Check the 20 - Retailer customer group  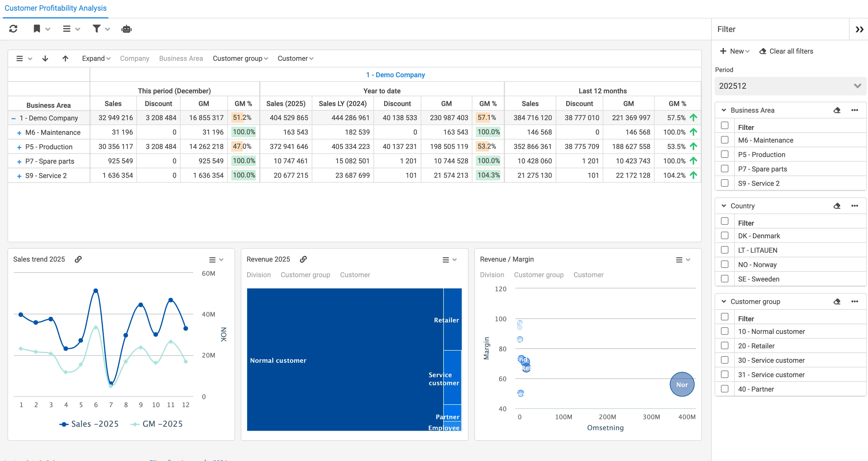point(725,345)
